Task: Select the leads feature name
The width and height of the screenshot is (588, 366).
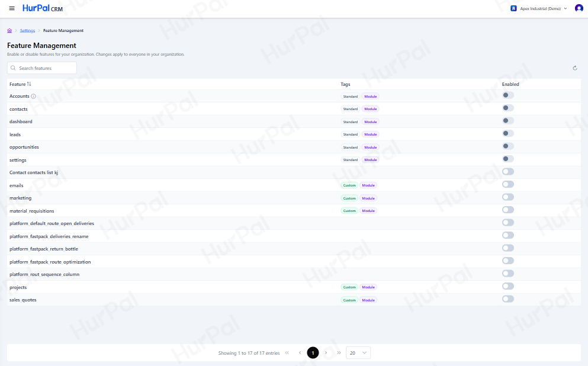Action: (x=15, y=134)
